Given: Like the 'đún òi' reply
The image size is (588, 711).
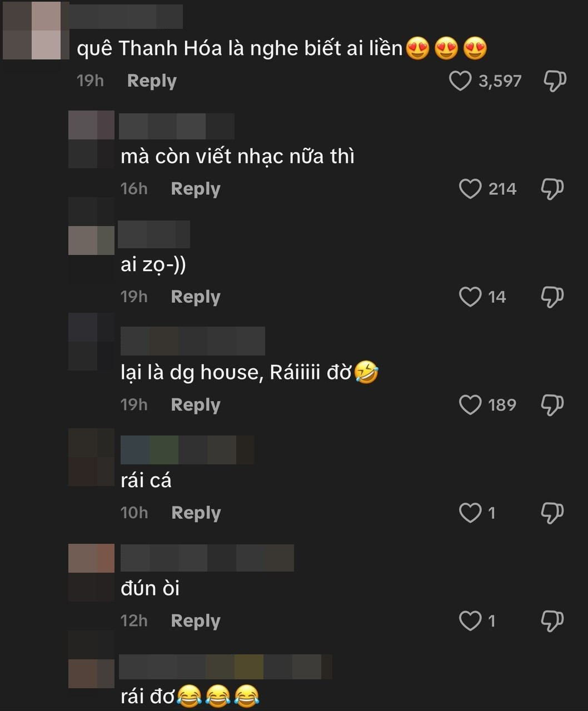Looking at the screenshot, I should click(x=470, y=620).
